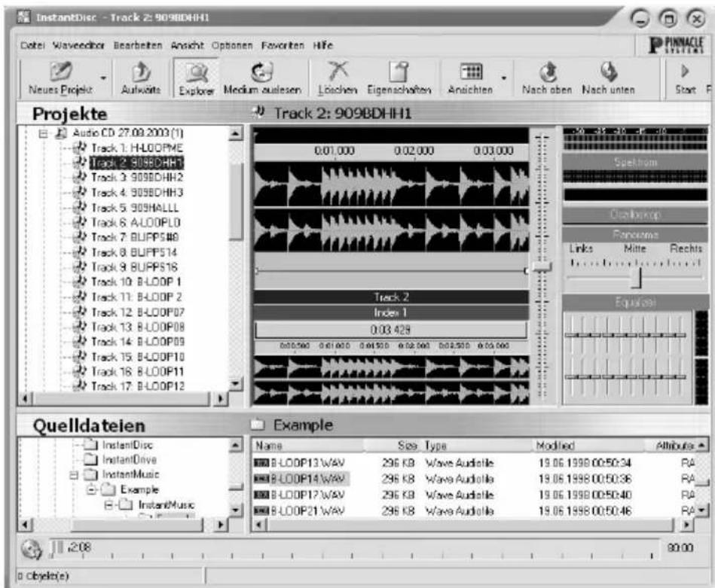Click the Audio CD disc icon in tree
The image size is (715, 588).
click(62, 133)
